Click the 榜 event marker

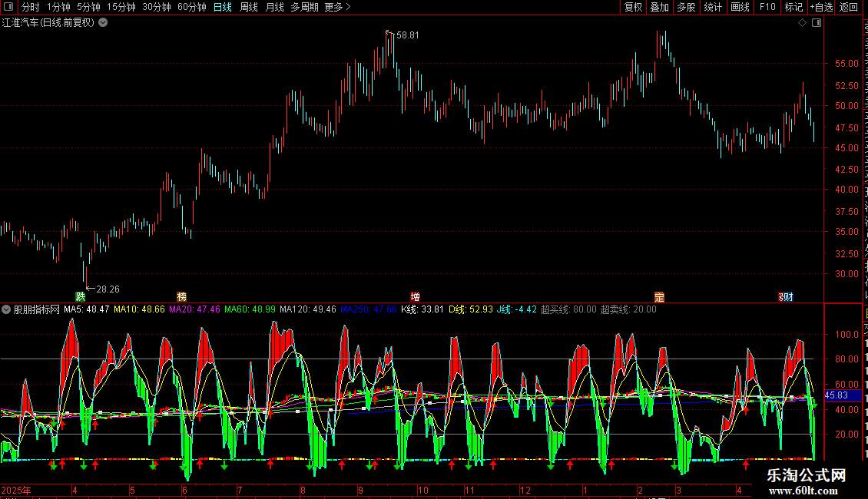click(x=181, y=296)
